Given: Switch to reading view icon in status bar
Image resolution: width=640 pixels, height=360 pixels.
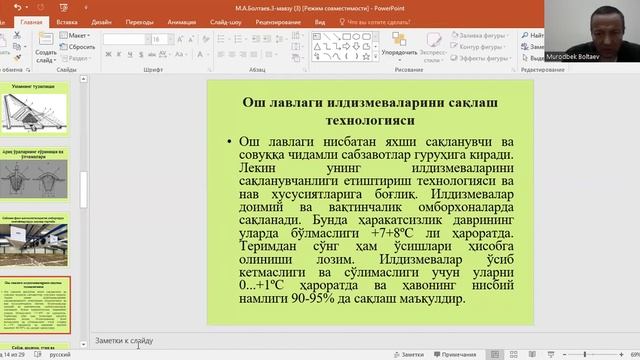Looking at the screenshot, I should point(532,355).
